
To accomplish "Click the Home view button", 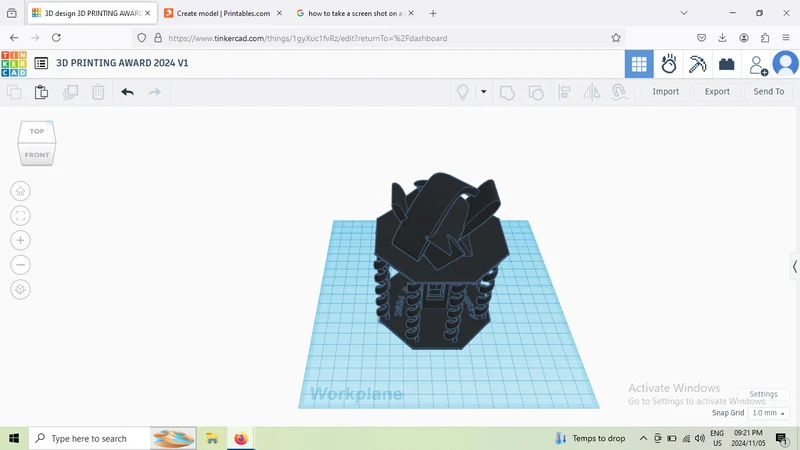I will 20,191.
